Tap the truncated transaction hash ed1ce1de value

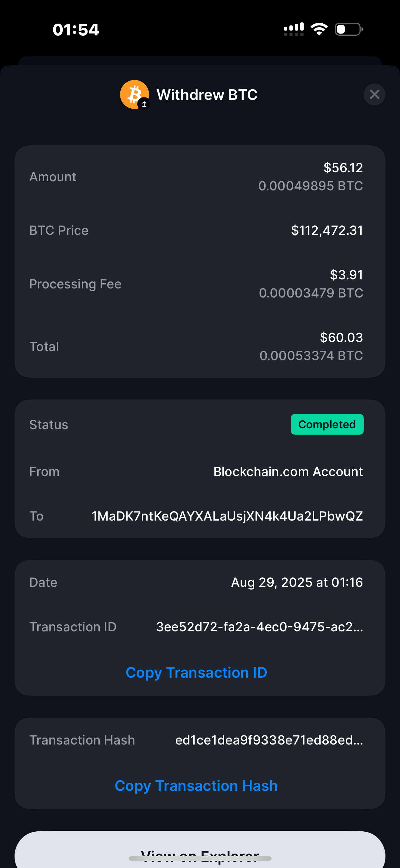click(x=269, y=740)
